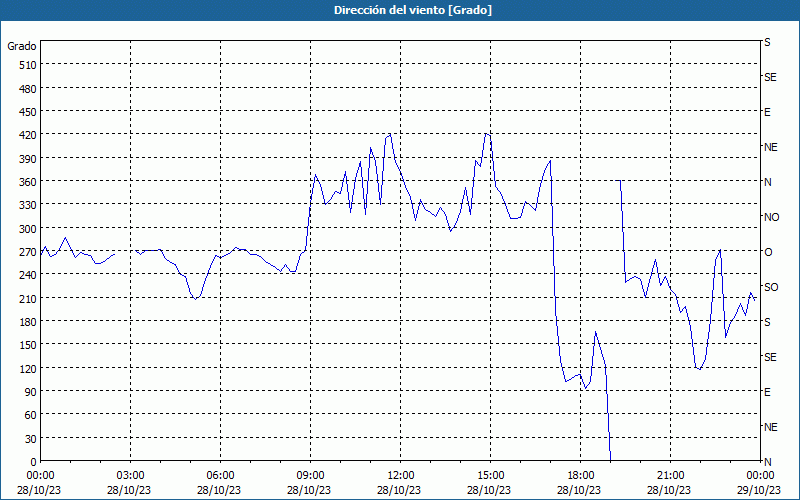Screen dimensions: 800x500
Task: Choose the 300 degree axis label
Action: point(28,229)
